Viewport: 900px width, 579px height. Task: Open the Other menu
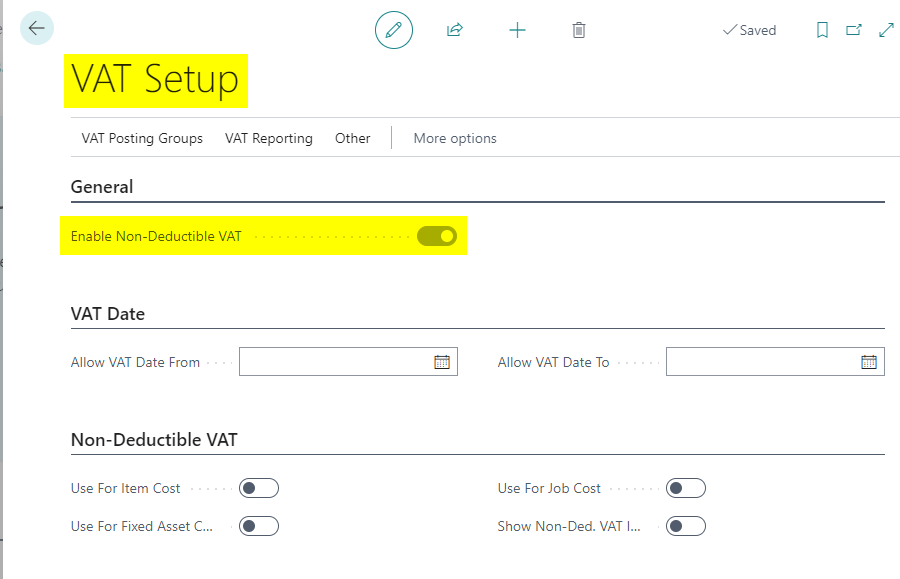pyautogui.click(x=352, y=138)
